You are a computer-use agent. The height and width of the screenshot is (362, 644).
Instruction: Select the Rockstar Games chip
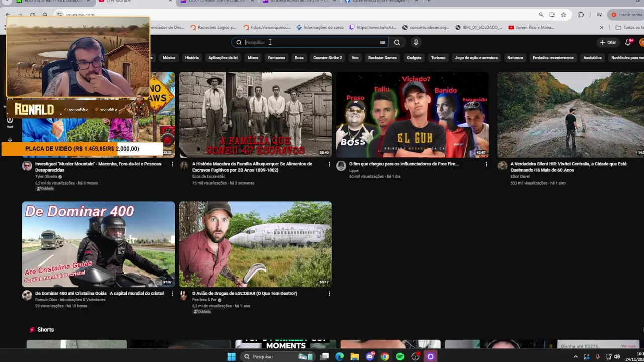[x=382, y=58]
